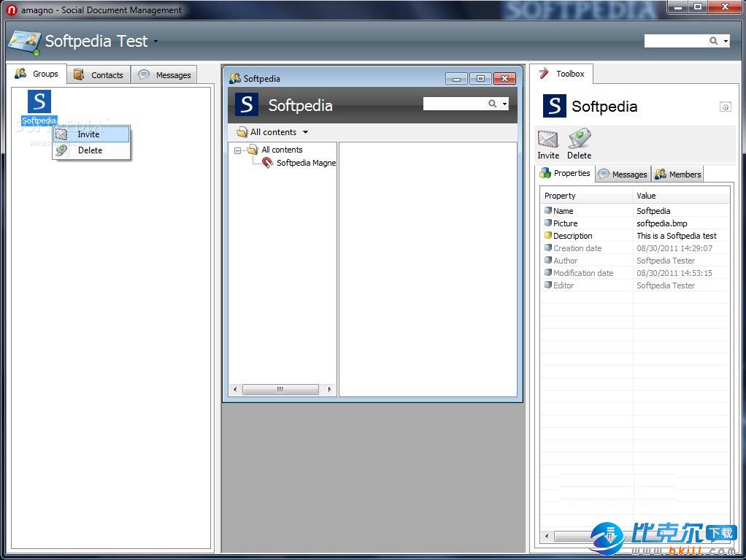
Task: Click the magnifier icon in the Softpedia window
Action: pos(493,103)
